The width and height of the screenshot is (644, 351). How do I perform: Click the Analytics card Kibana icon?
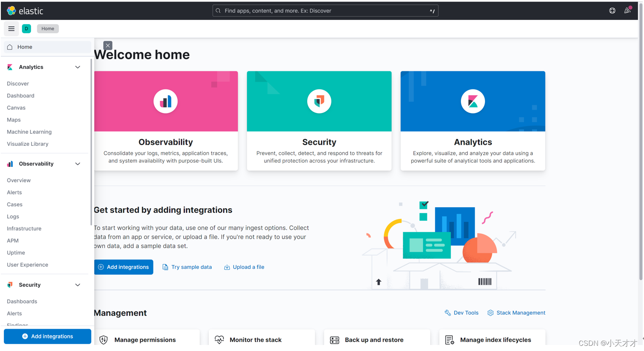pyautogui.click(x=473, y=102)
